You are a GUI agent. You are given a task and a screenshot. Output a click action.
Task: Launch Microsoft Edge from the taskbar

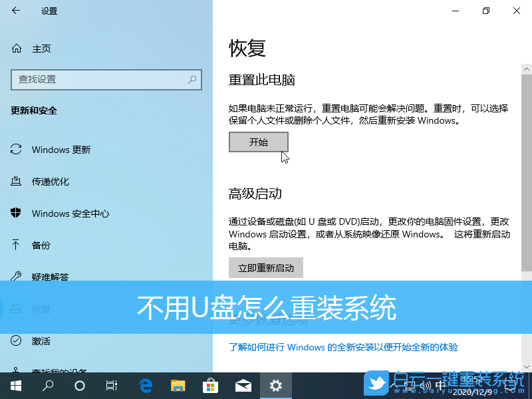click(146, 384)
